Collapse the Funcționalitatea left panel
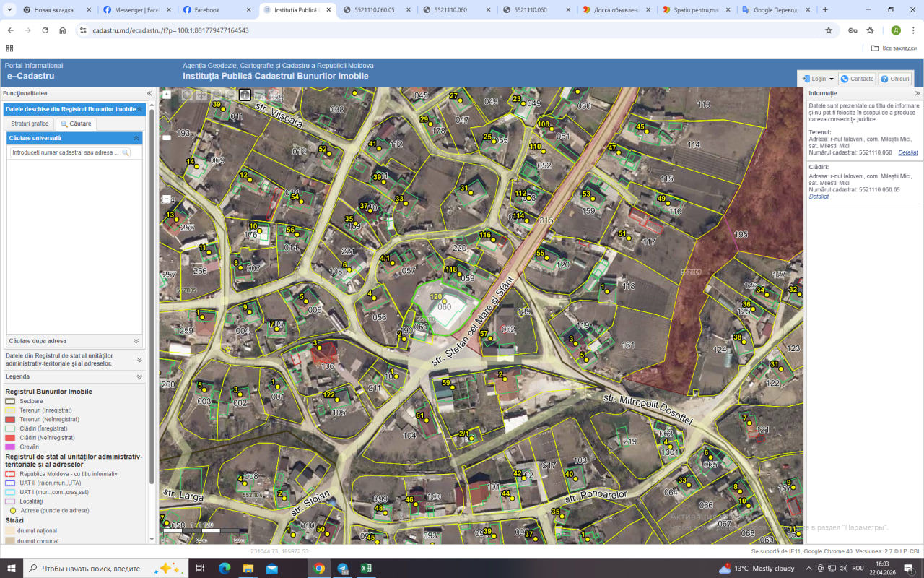Viewport: 924px width, 578px height. (x=149, y=93)
